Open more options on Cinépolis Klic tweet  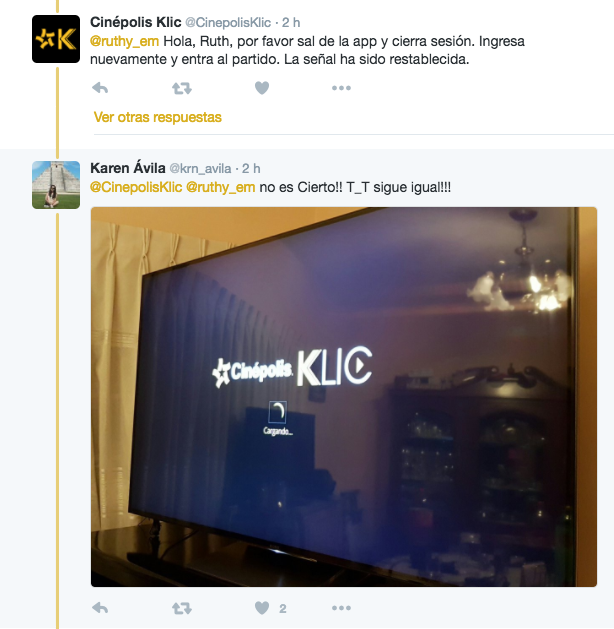click(x=341, y=88)
